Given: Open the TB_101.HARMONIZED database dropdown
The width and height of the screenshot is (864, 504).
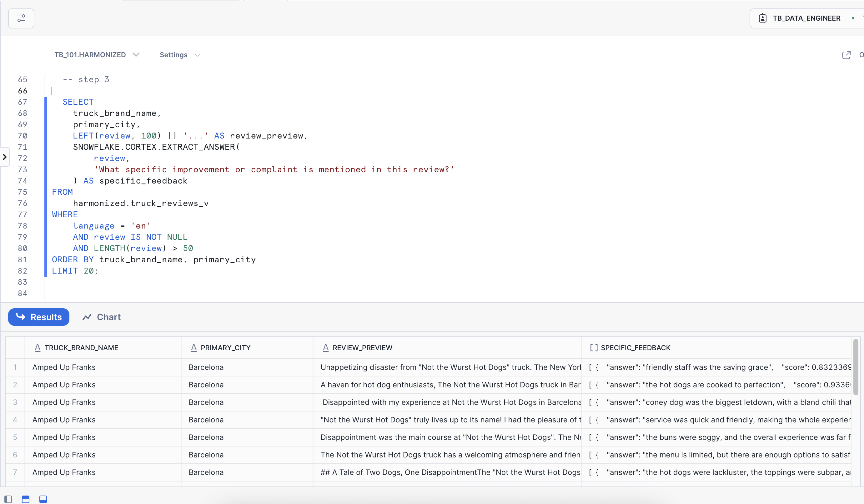Looking at the screenshot, I should [97, 55].
